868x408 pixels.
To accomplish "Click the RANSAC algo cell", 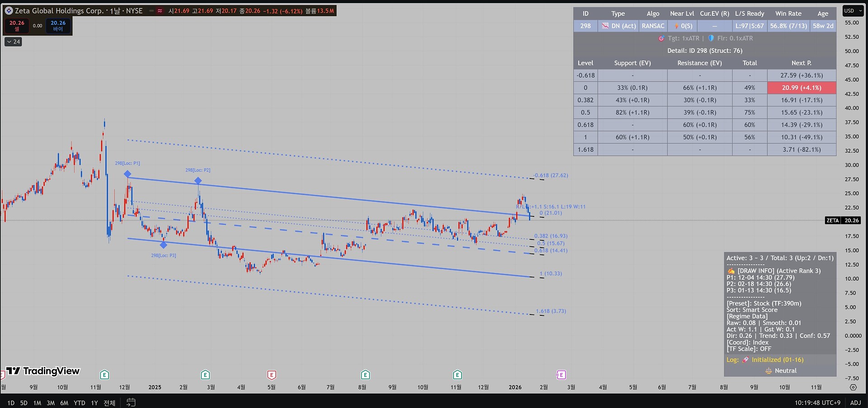I will coord(653,26).
